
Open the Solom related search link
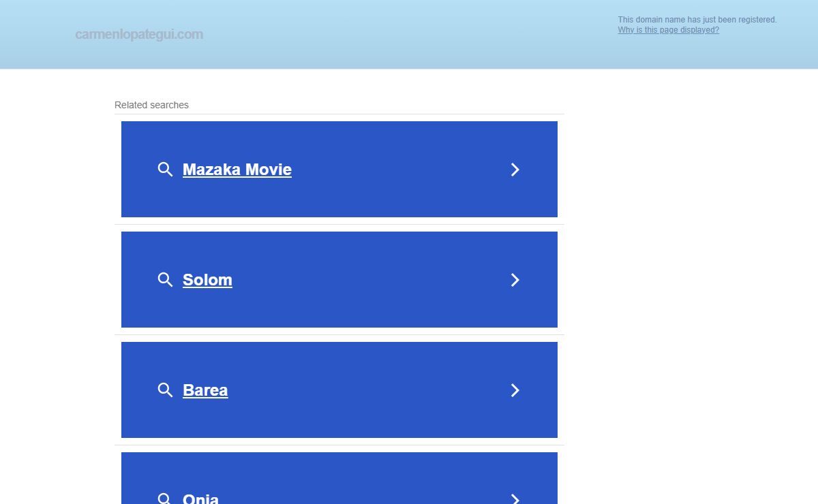point(207,280)
